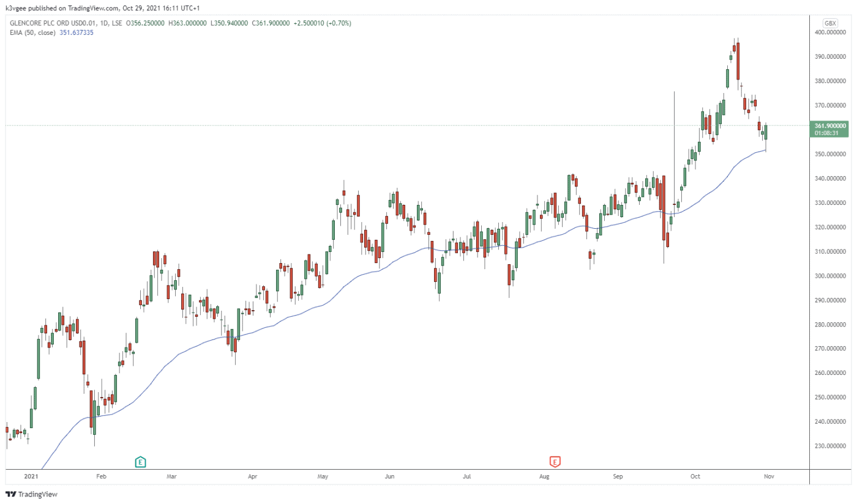This screenshot has width=857, height=504.
Task: Click the 2021 label on time axis
Action: (x=30, y=475)
